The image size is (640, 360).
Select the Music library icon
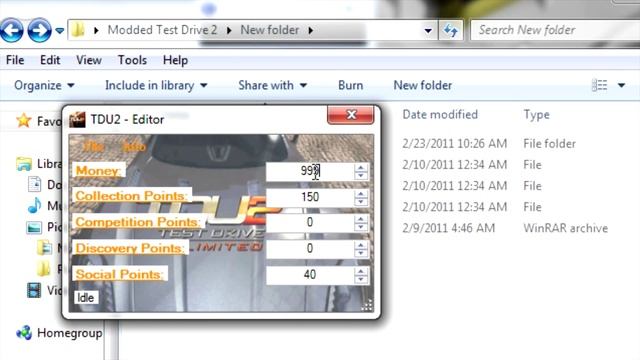(x=34, y=205)
